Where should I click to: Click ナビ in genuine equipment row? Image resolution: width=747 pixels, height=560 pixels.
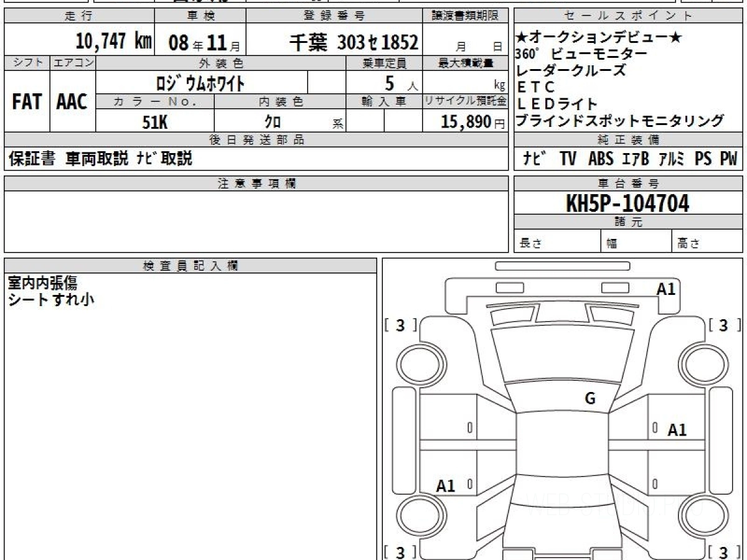(x=535, y=159)
